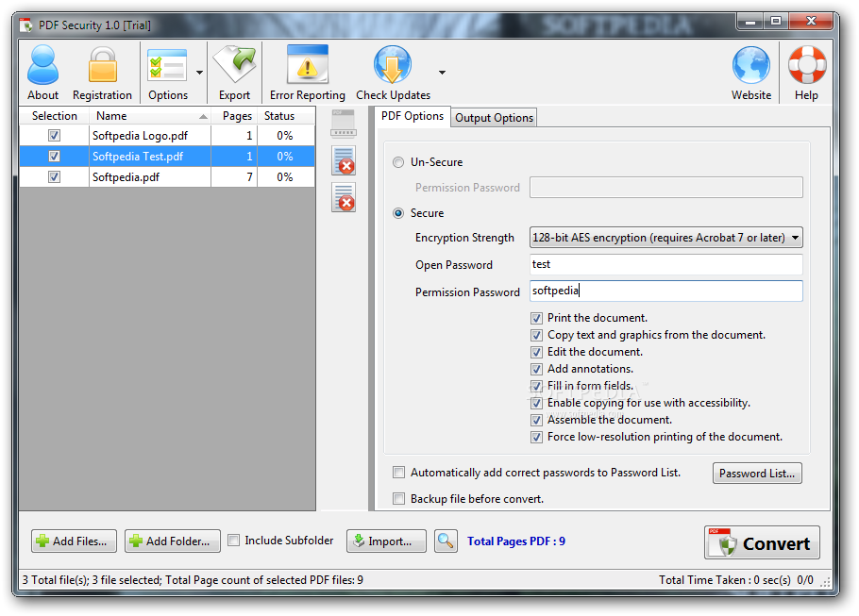Select the Softpedia Logo.pdf file name
The height and width of the screenshot is (616, 859).
(141, 135)
